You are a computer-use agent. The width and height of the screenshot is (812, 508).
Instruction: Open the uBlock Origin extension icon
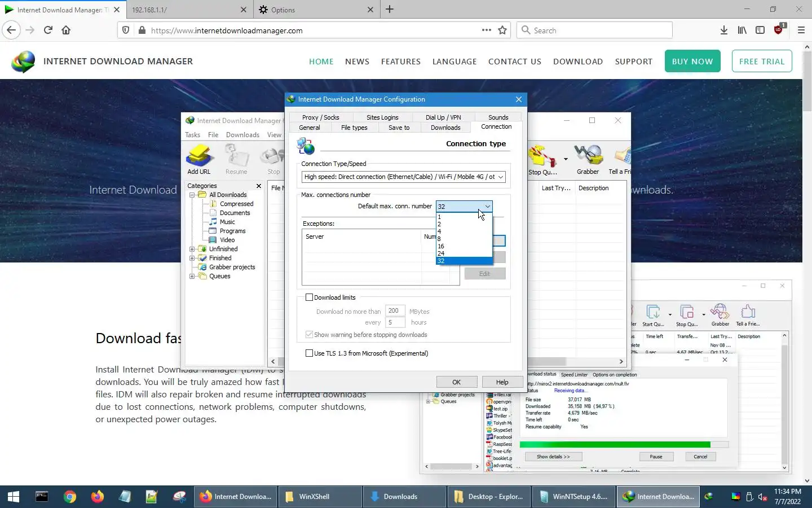pyautogui.click(x=779, y=30)
